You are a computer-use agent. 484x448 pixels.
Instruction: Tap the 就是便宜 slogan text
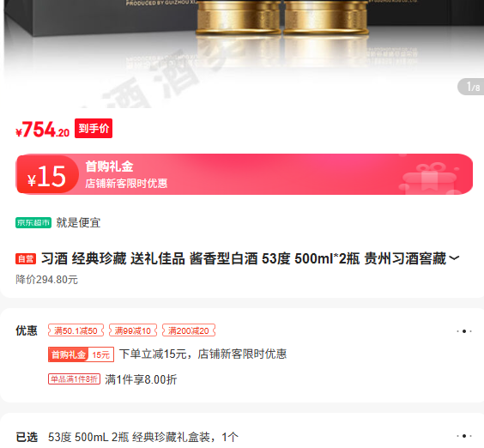(x=78, y=222)
